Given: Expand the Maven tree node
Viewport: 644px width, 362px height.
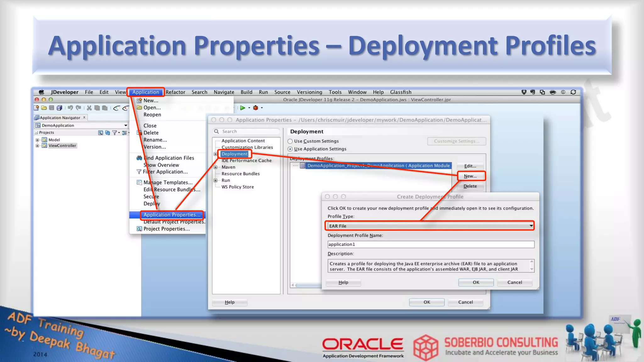Looking at the screenshot, I should click(x=216, y=167).
